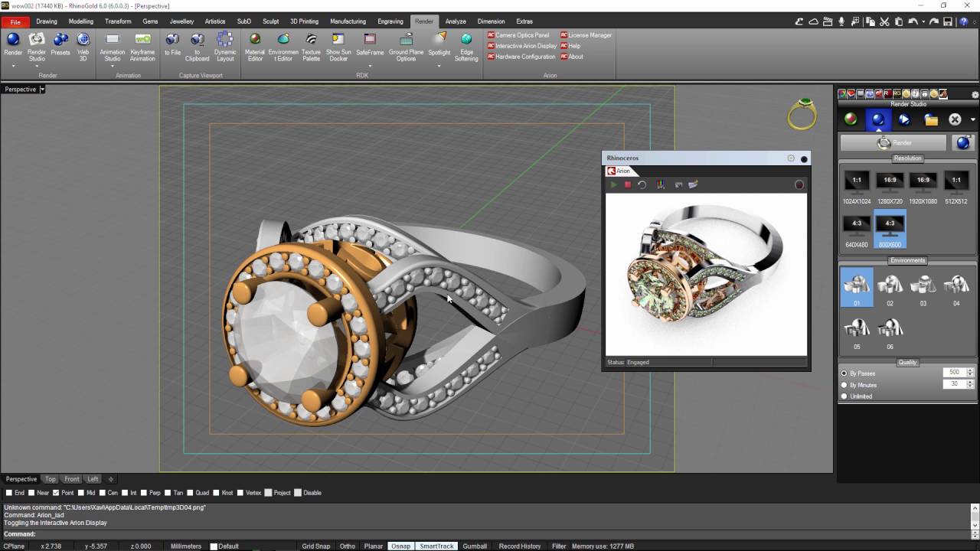Enable the Vertex osnap checkbox

click(240, 493)
